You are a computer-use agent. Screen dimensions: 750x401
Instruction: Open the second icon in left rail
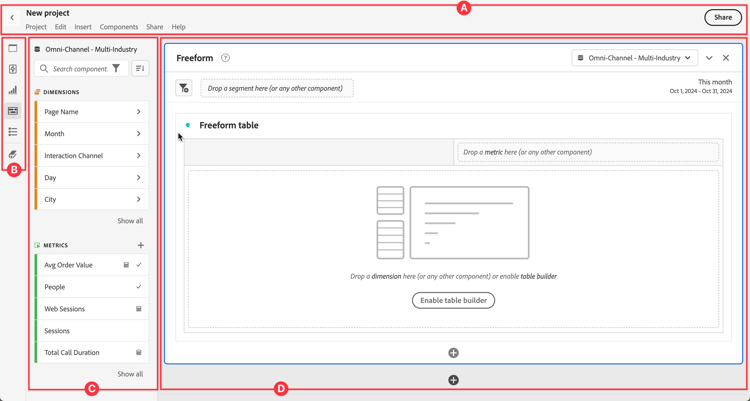tap(13, 69)
